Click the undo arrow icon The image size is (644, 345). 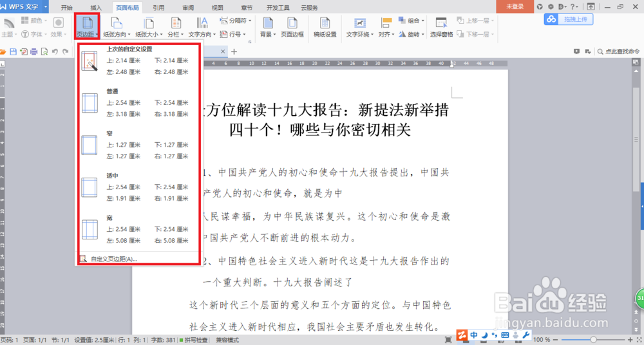click(55, 51)
